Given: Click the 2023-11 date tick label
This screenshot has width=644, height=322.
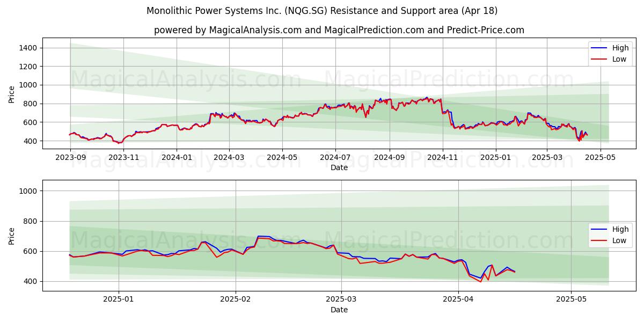Looking at the screenshot, I should (x=123, y=157).
